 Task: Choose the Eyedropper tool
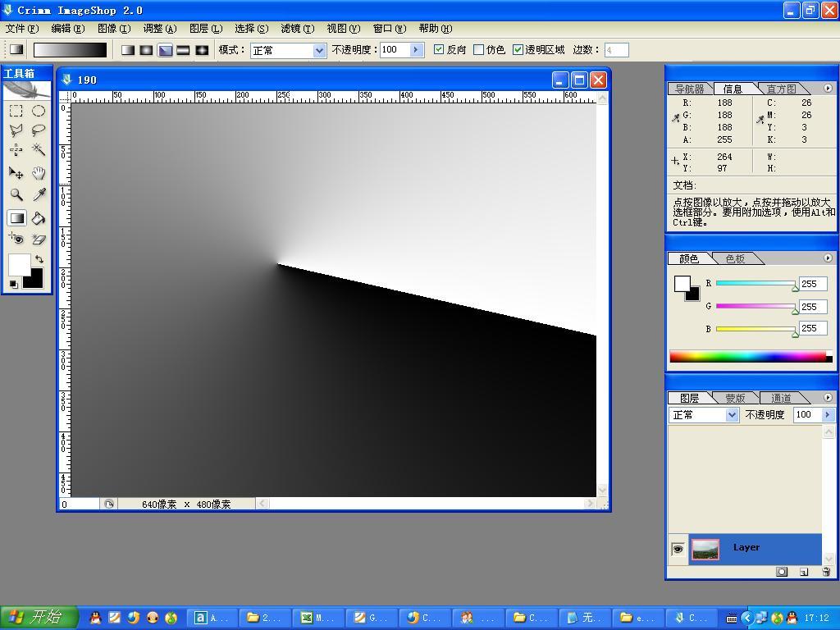[x=38, y=195]
